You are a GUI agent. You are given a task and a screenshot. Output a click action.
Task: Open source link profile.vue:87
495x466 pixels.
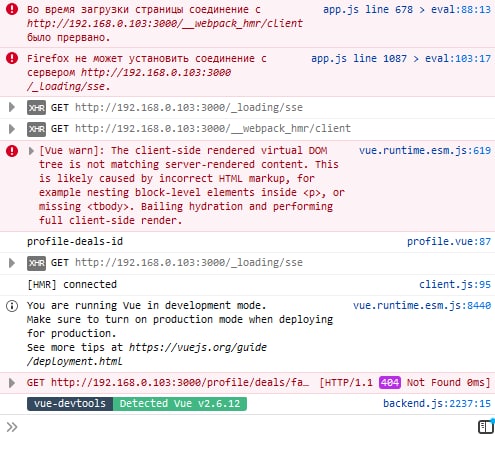(x=449, y=241)
